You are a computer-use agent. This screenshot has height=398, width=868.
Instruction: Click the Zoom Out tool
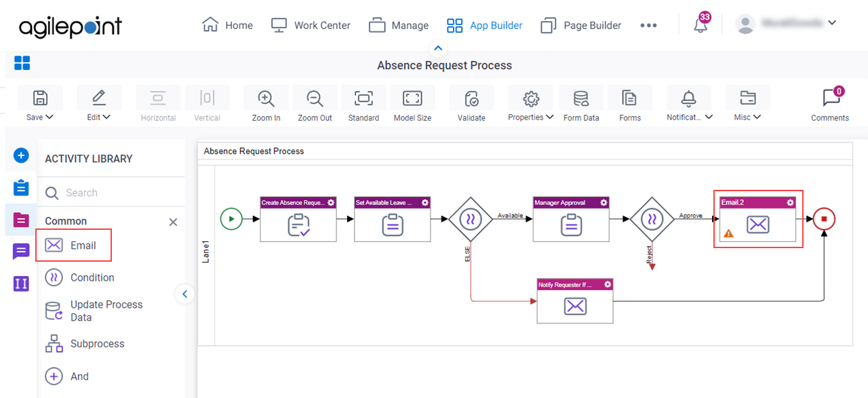pyautogui.click(x=315, y=104)
